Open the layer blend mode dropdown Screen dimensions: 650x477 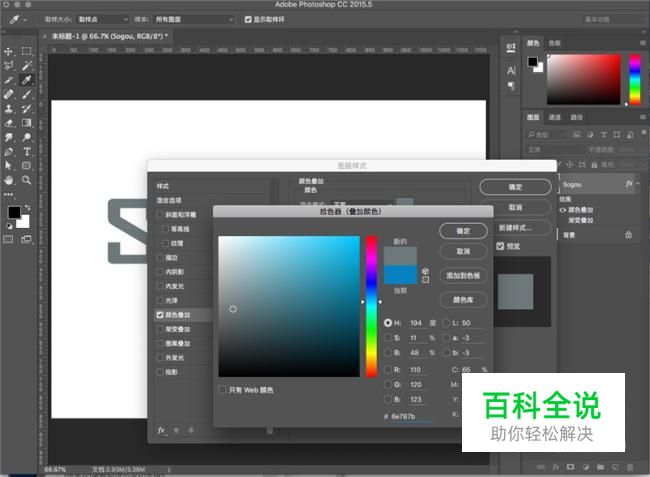(555, 150)
